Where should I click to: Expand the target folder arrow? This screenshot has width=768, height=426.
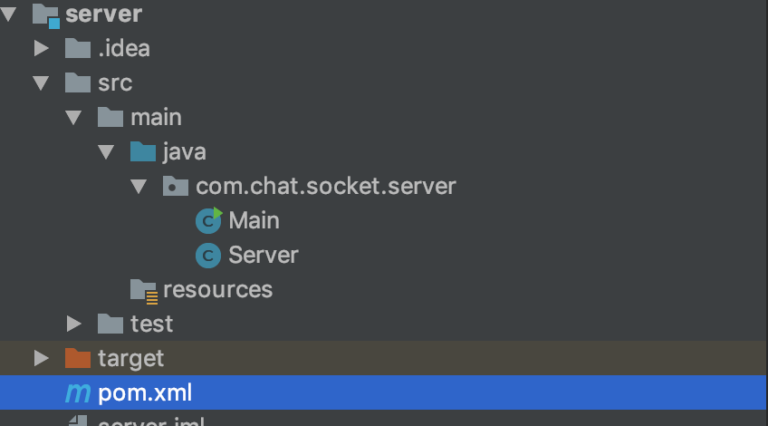click(41, 358)
